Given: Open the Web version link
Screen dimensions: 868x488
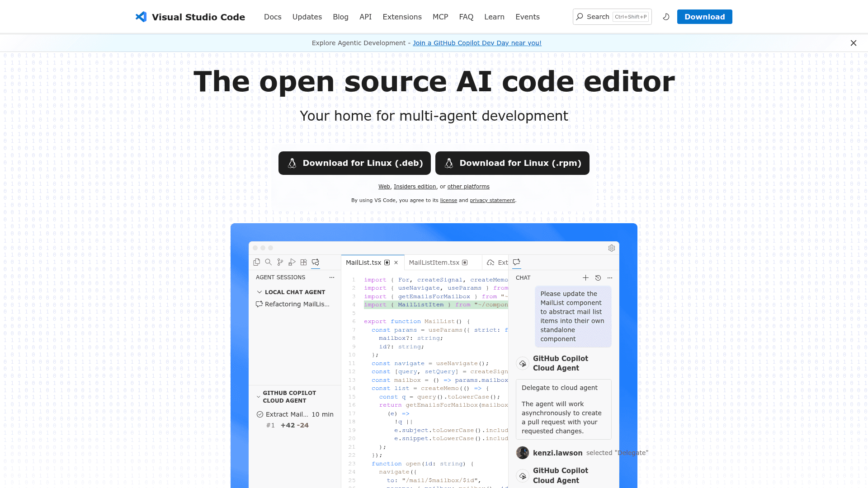Looking at the screenshot, I should [x=384, y=187].
